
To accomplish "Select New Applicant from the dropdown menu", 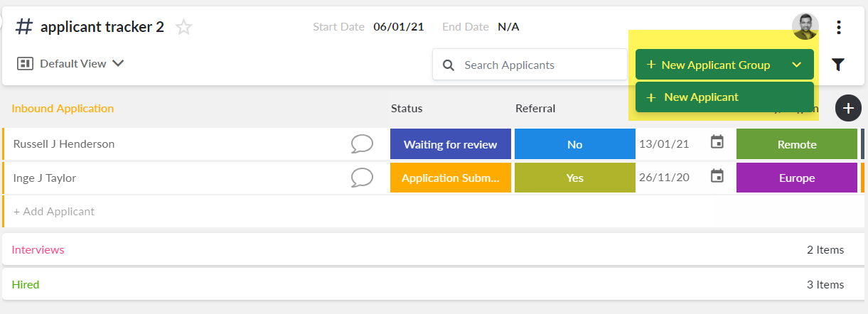I will coord(724,97).
